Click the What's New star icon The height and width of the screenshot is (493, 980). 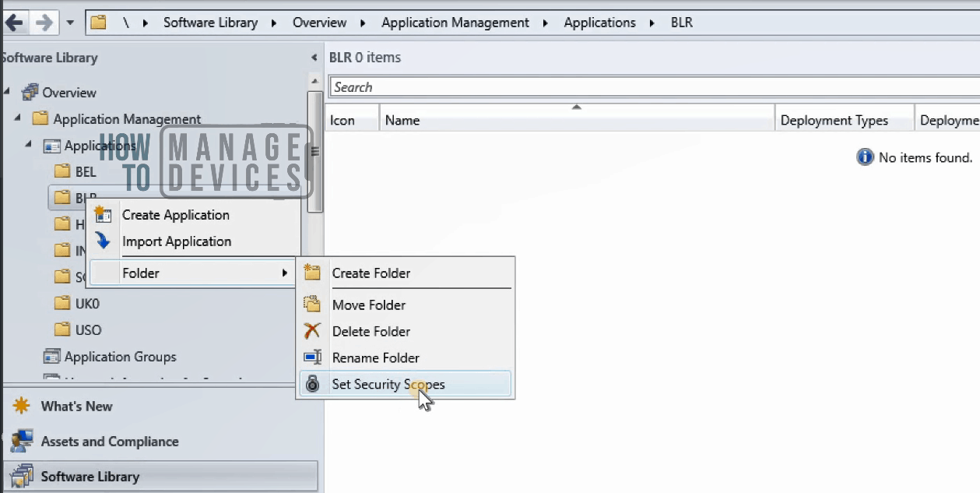point(22,406)
